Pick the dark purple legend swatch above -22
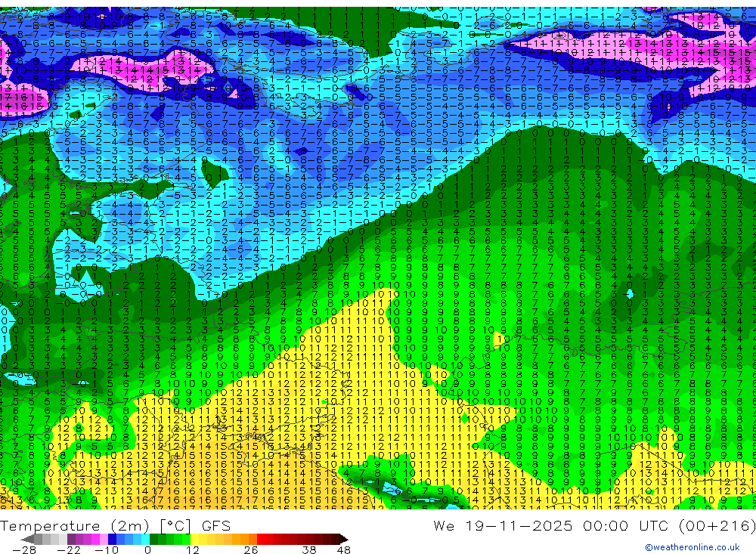The image size is (756, 554). click(x=71, y=540)
